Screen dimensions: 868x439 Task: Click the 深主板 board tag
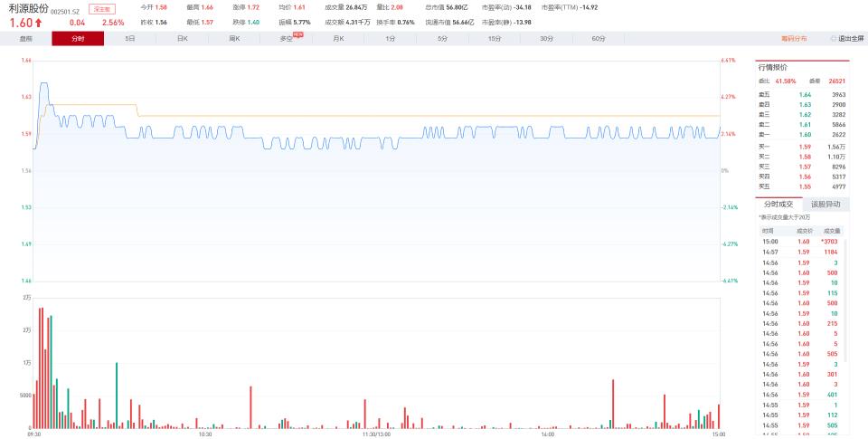[x=102, y=9]
